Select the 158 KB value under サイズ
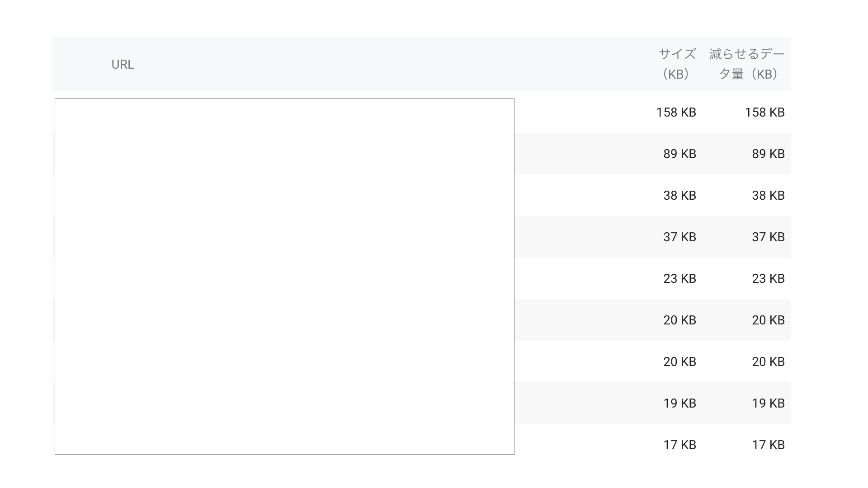This screenshot has height=488, width=868. pyautogui.click(x=676, y=113)
